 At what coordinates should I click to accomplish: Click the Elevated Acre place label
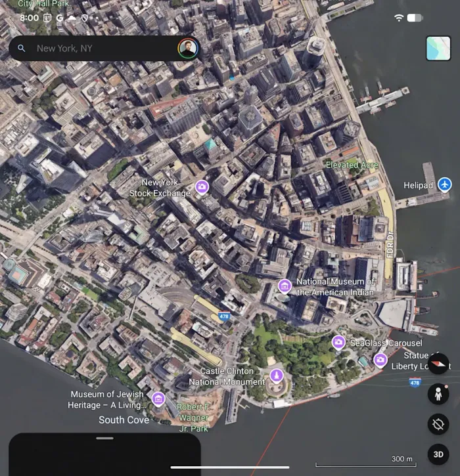(x=352, y=165)
